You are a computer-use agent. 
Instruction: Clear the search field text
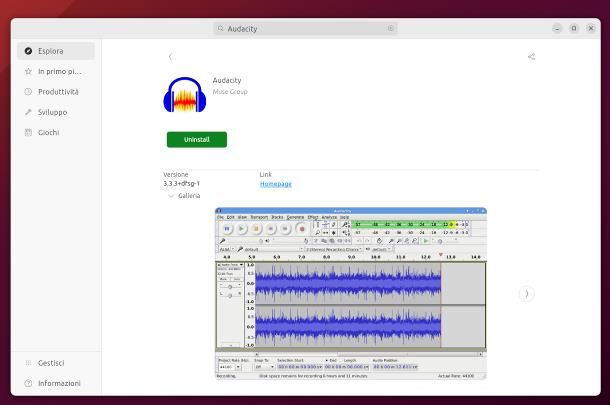pyautogui.click(x=391, y=28)
